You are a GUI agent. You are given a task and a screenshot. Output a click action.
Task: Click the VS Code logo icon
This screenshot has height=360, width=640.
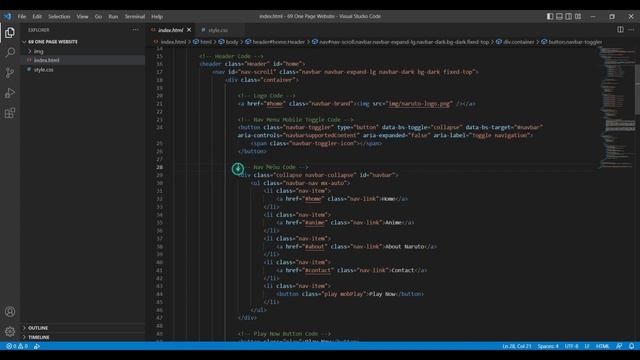[x=8, y=16]
